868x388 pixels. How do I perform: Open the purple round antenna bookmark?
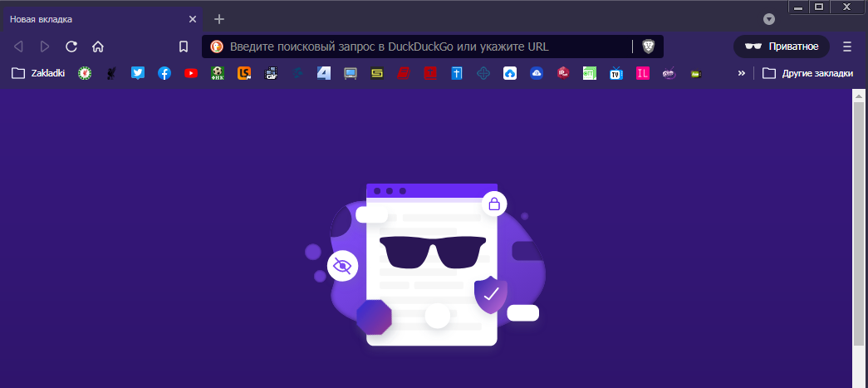(x=669, y=73)
